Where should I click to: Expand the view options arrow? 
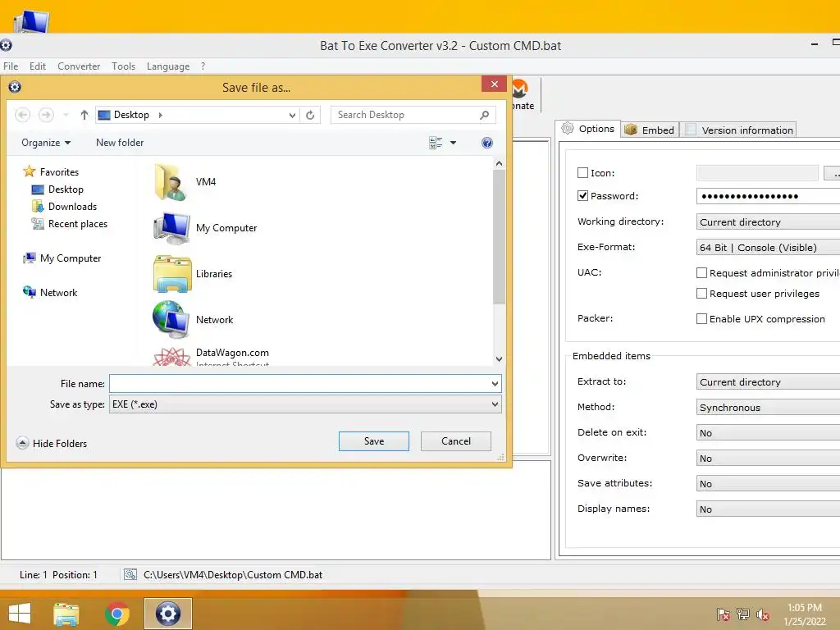(x=453, y=143)
